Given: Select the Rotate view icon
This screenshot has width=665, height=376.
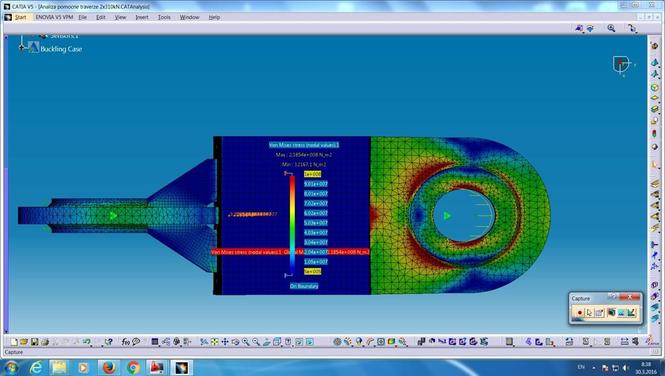Looking at the screenshot, I should 235,342.
